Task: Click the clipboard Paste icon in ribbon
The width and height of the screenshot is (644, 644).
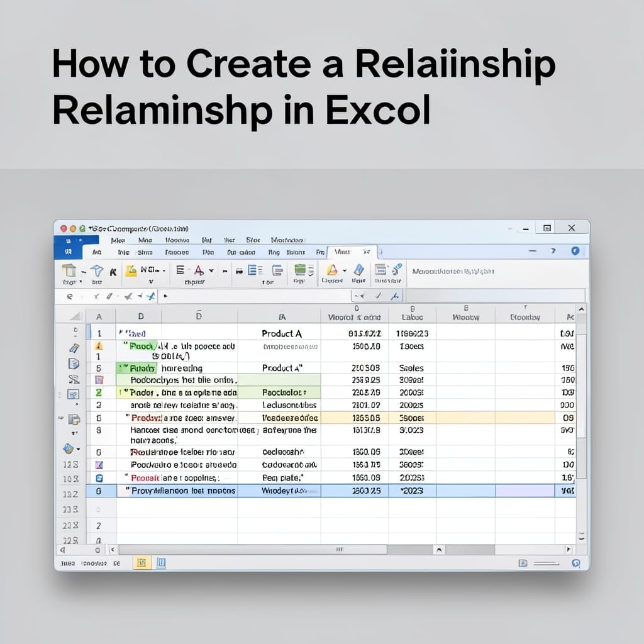Action: click(x=69, y=270)
